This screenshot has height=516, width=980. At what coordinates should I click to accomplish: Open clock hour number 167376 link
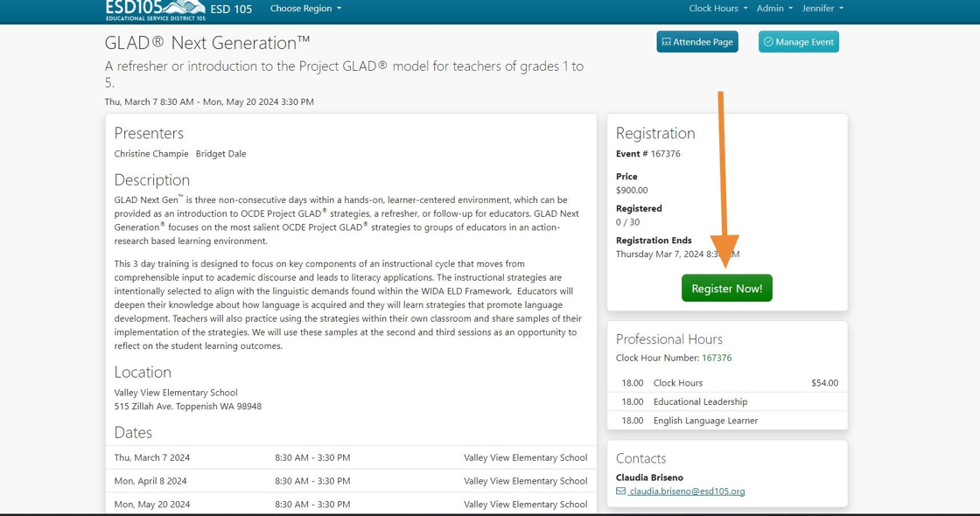(717, 358)
